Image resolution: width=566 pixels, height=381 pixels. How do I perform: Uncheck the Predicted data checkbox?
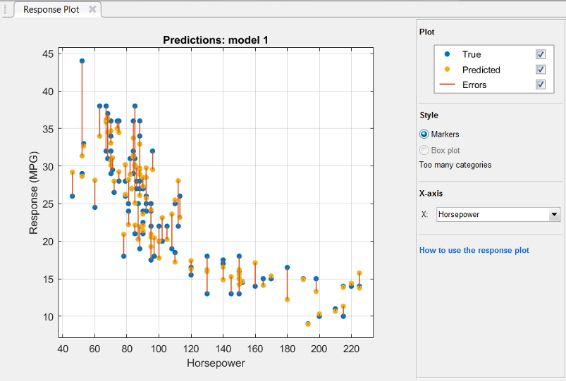pyautogui.click(x=540, y=69)
